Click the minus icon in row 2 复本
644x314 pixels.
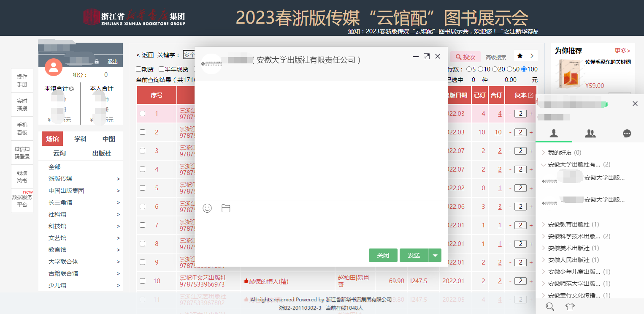click(510, 132)
